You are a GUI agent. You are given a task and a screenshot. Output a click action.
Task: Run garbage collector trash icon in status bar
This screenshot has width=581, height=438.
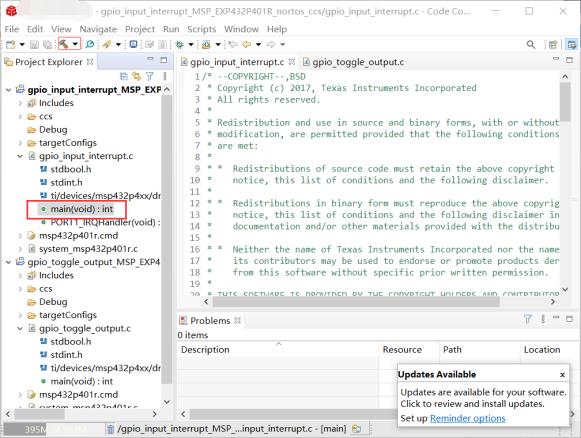[110, 429]
